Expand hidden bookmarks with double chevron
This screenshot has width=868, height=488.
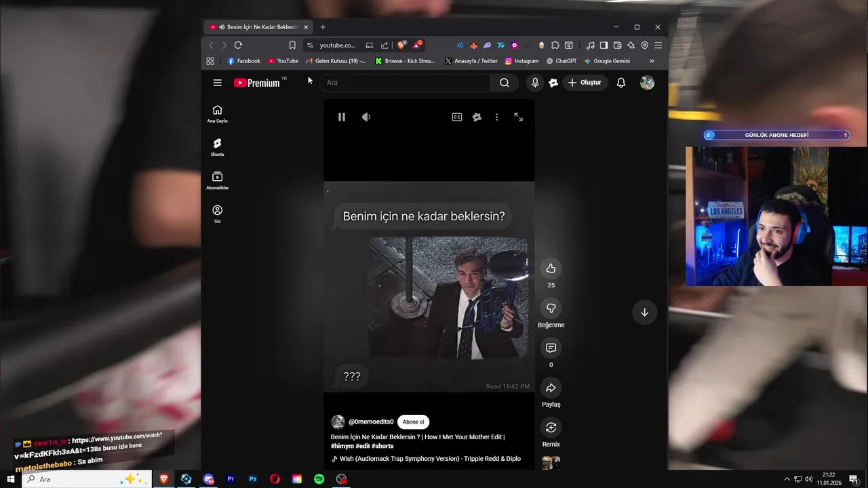click(652, 61)
